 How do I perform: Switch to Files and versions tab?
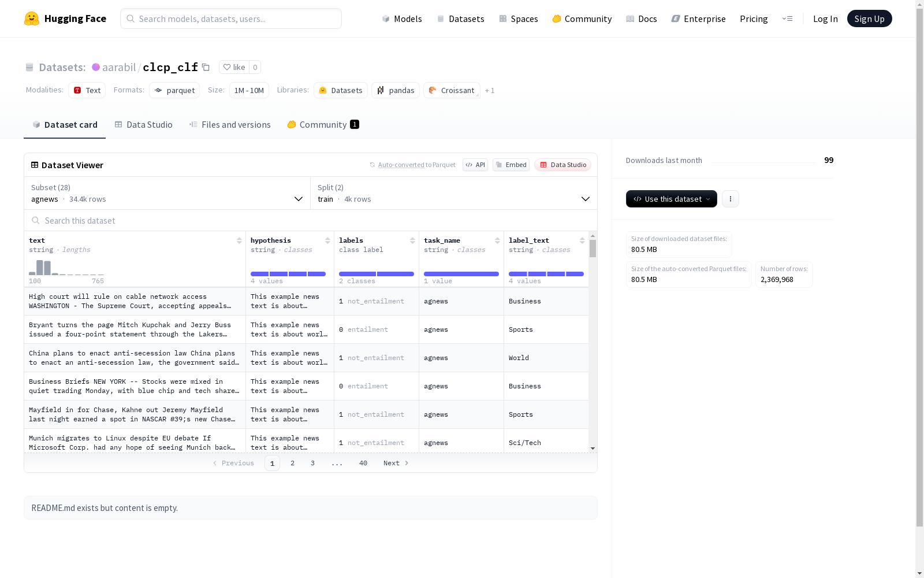[230, 125]
